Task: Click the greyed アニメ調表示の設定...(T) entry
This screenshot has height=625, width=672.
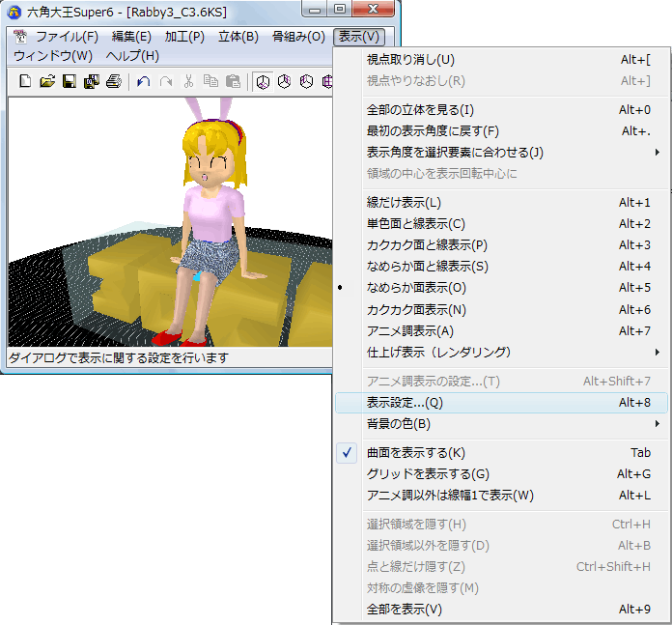Action: click(x=501, y=382)
